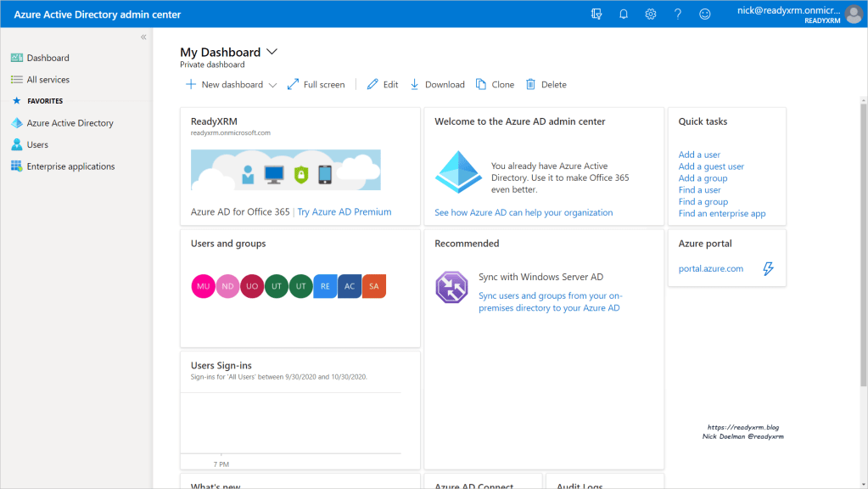Select All services in the sidebar
868x489 pixels.
[x=48, y=80]
